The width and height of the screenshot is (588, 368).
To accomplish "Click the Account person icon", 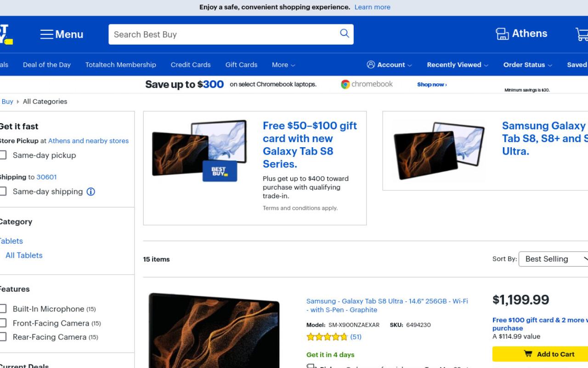I will pos(371,65).
